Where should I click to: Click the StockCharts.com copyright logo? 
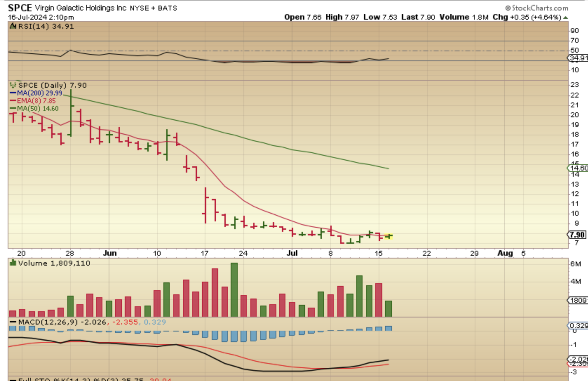tap(537, 8)
